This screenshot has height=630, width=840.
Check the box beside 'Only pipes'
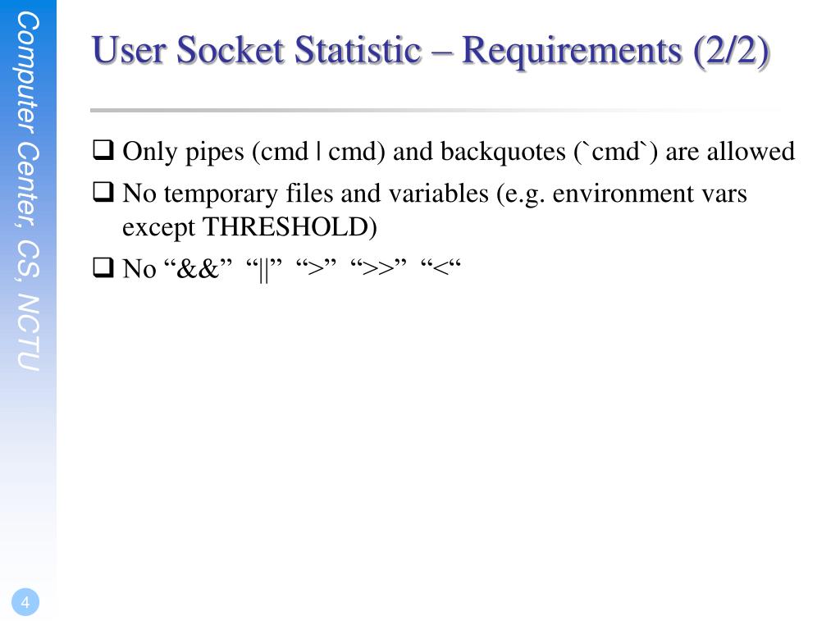pyautogui.click(x=103, y=150)
